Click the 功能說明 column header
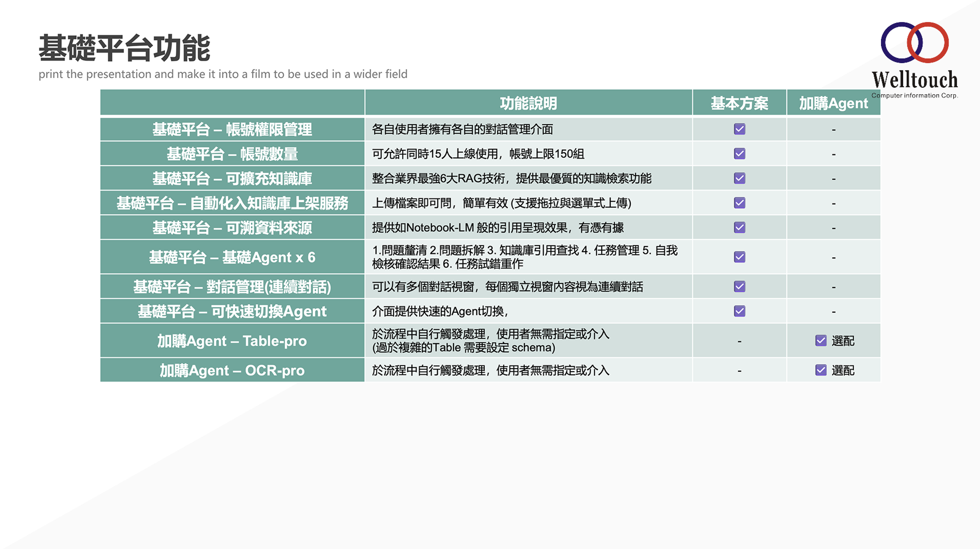This screenshot has width=980, height=549. pos(528,103)
